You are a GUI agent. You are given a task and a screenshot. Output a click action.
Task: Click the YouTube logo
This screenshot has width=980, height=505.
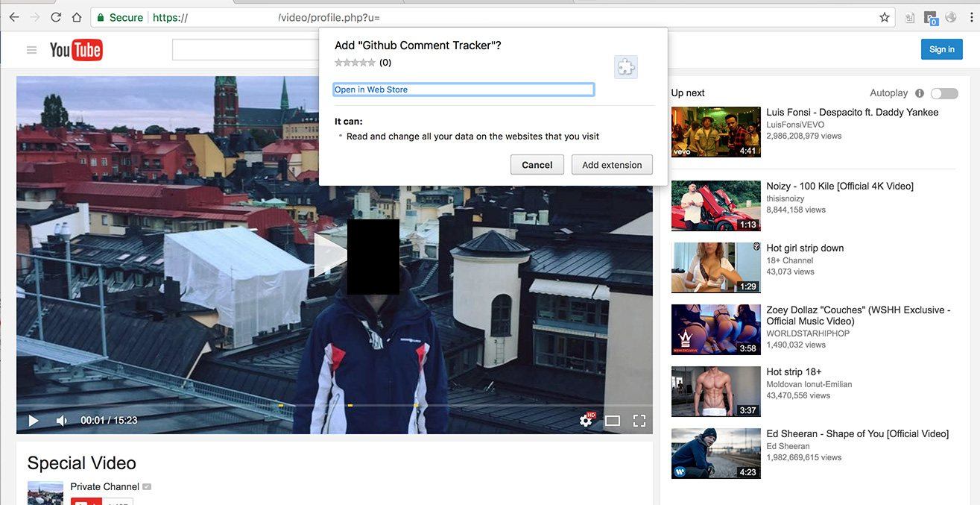76,50
